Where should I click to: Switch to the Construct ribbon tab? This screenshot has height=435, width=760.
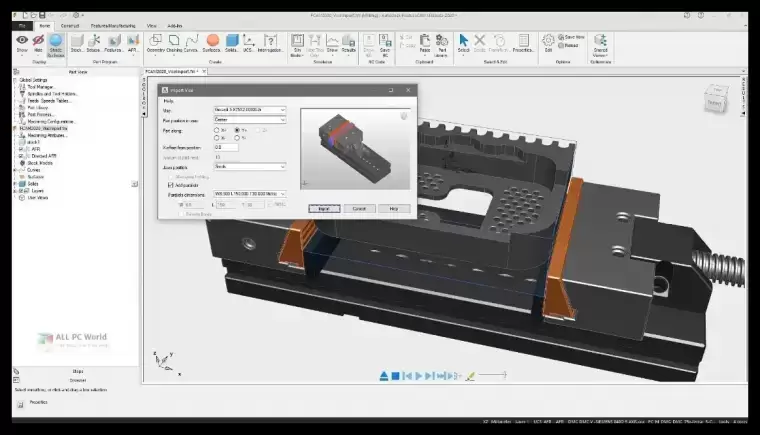70,26
